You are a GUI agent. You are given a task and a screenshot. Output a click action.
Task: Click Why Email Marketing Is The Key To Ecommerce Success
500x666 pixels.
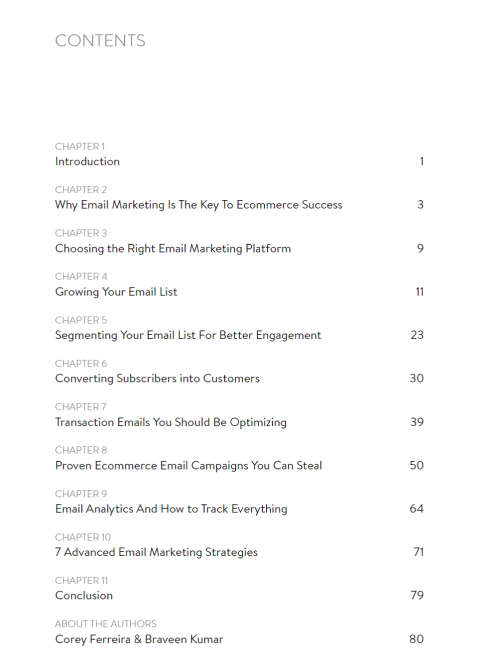pyautogui.click(x=198, y=205)
